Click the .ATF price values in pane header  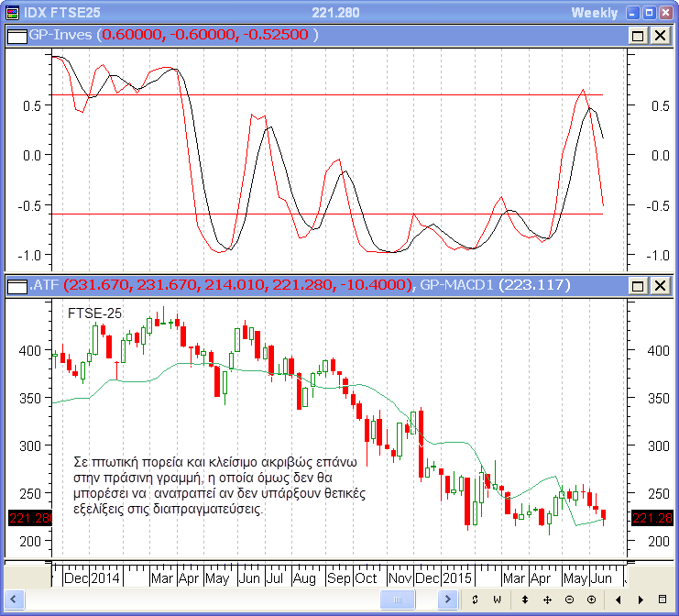click(x=239, y=285)
